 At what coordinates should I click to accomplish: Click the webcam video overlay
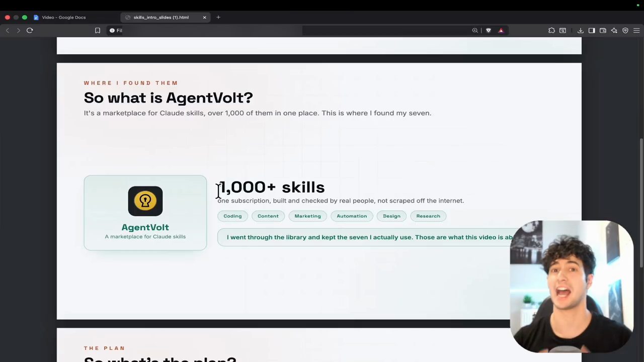coord(571,287)
